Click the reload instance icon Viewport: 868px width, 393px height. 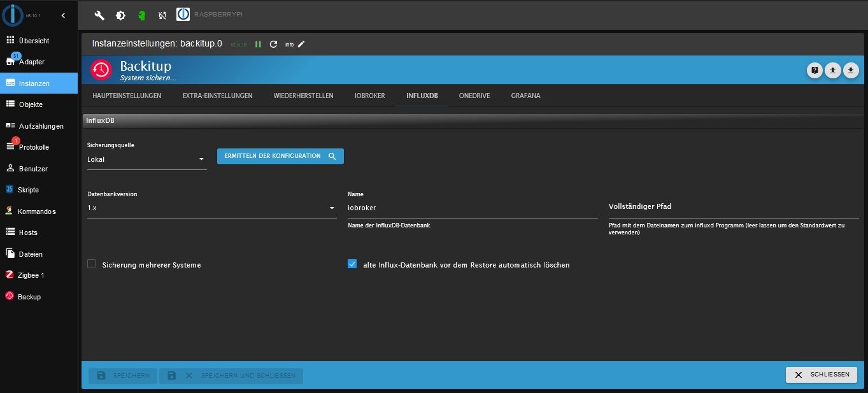click(273, 44)
